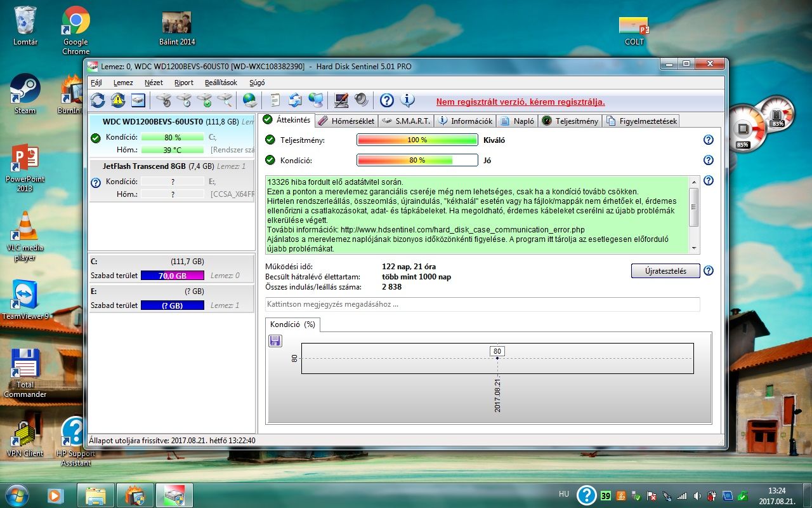The width and height of the screenshot is (812, 508).
Task: Click the TeamViewer 9 desktop icon
Action: [25, 300]
